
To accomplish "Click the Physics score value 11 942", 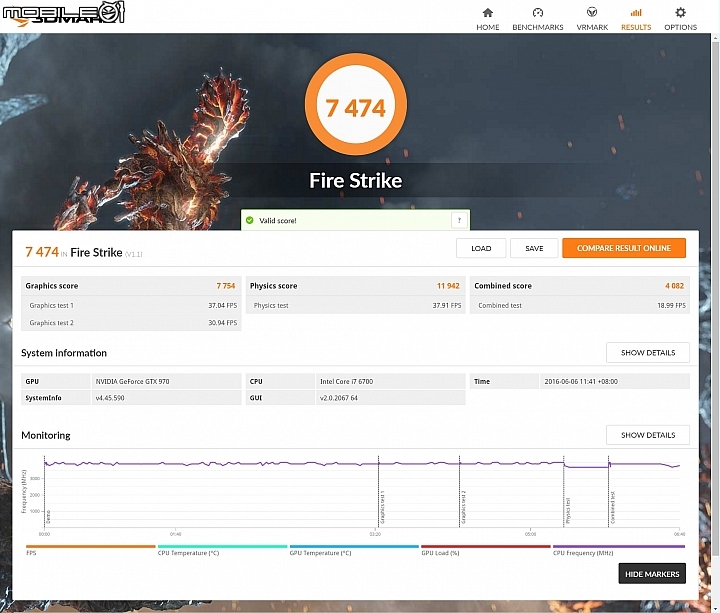I will tap(448, 286).
